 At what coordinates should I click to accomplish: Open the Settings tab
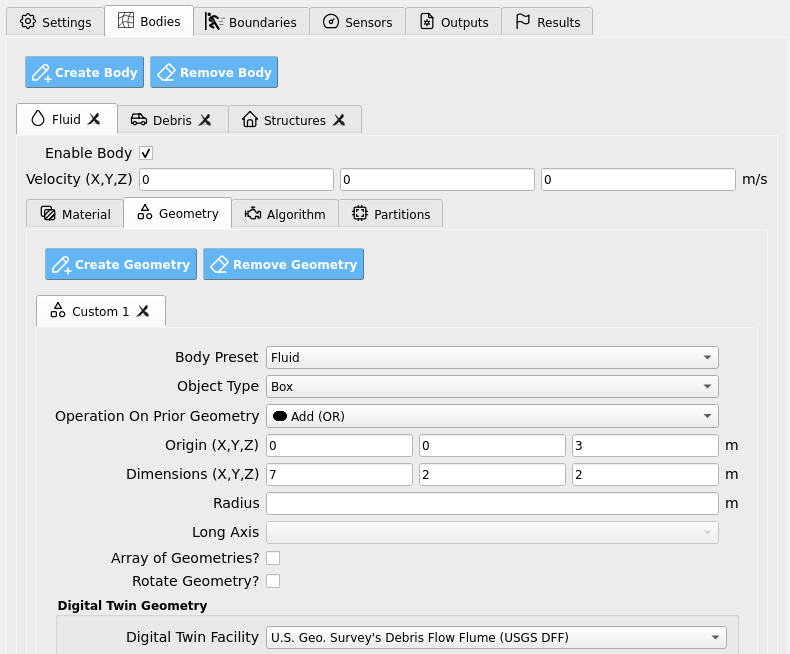pyautogui.click(x=55, y=22)
